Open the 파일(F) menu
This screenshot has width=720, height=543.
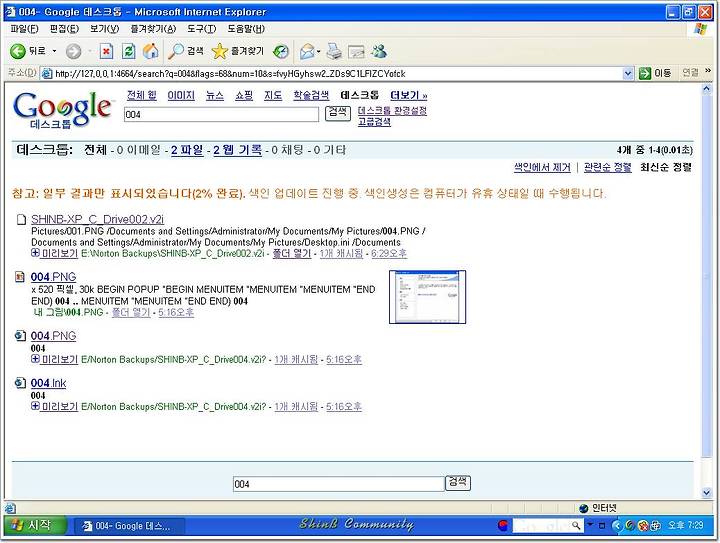point(24,29)
